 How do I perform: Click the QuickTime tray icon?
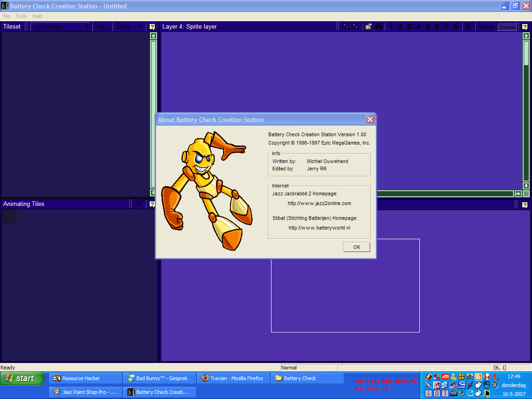click(470, 393)
